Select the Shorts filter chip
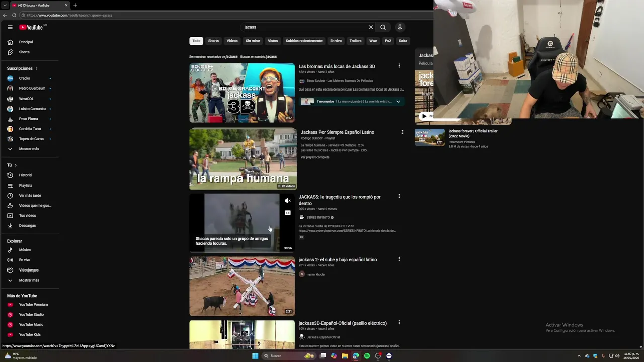Image resolution: width=644 pixels, height=362 pixels. pos(214,41)
